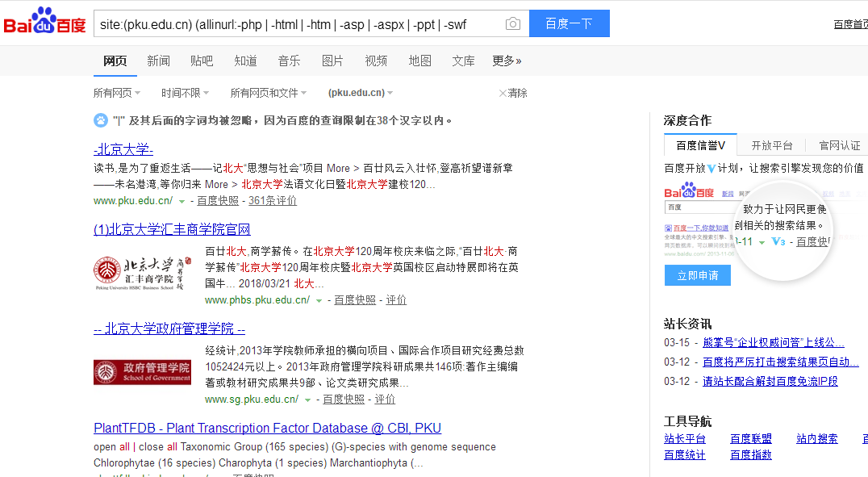Expand arrow next to www.pku.edu.cn/

point(182,202)
